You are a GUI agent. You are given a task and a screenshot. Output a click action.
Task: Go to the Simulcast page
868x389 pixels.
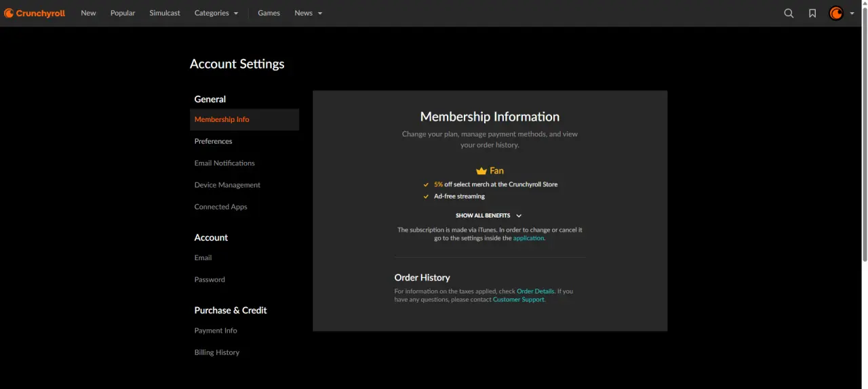[x=165, y=13]
